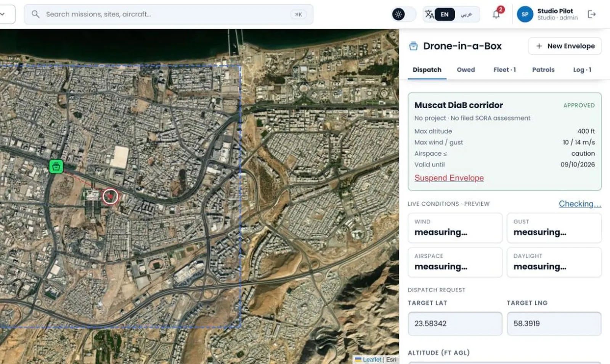Click the translate language icon
The height and width of the screenshot is (364, 610).
pyautogui.click(x=429, y=14)
